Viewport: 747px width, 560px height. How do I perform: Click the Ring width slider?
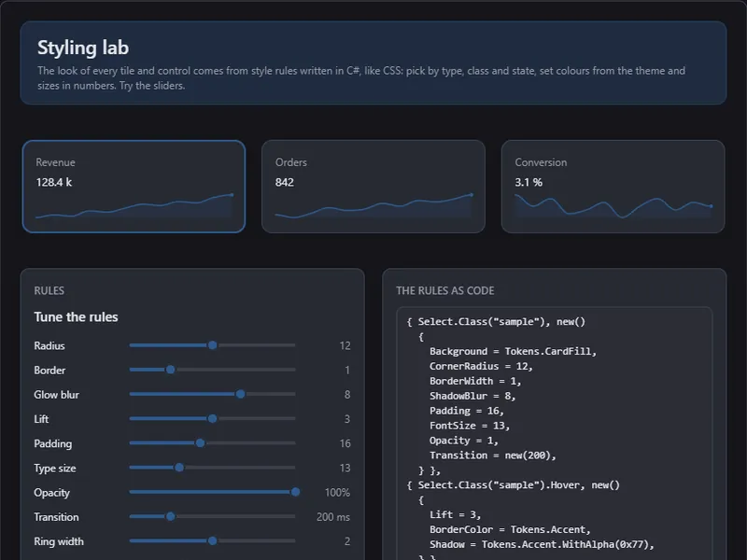213,541
